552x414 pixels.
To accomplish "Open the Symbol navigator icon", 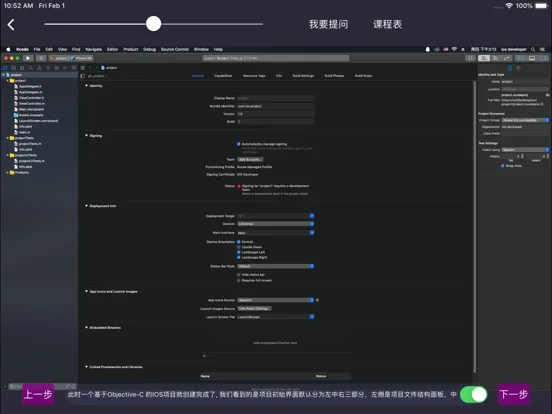I will click(22, 68).
